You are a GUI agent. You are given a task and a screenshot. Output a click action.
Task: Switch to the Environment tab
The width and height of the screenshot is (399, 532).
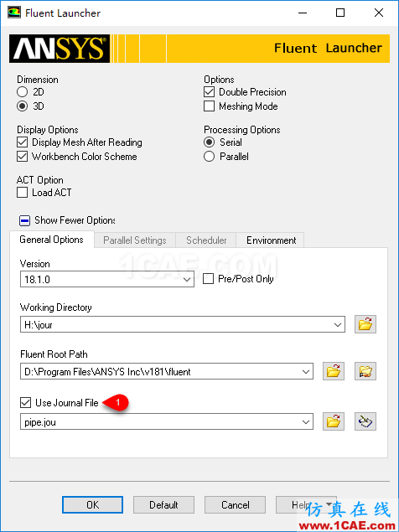271,240
